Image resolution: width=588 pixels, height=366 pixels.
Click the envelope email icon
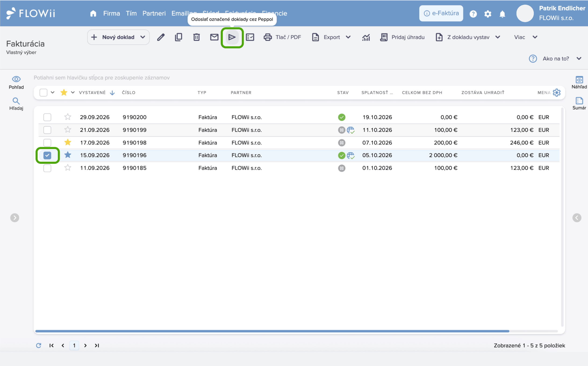click(214, 37)
